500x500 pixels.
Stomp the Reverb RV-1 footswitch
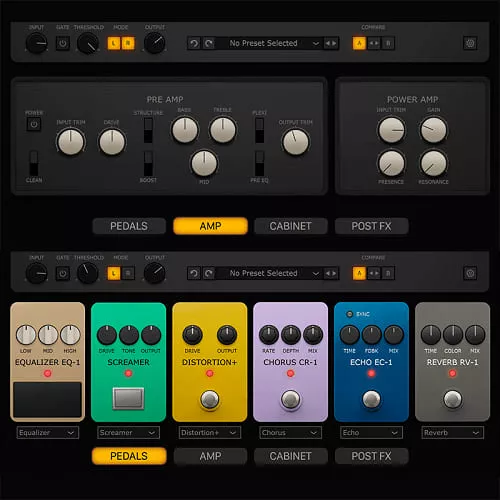pyautogui.click(x=452, y=399)
